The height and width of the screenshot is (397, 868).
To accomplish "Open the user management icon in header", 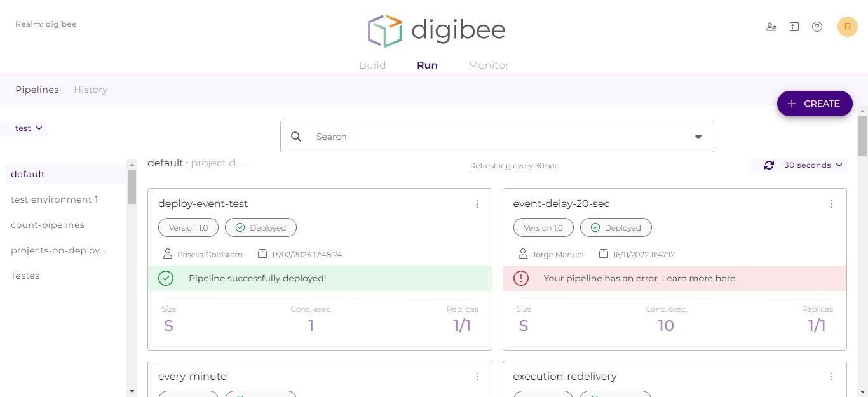I will click(771, 27).
